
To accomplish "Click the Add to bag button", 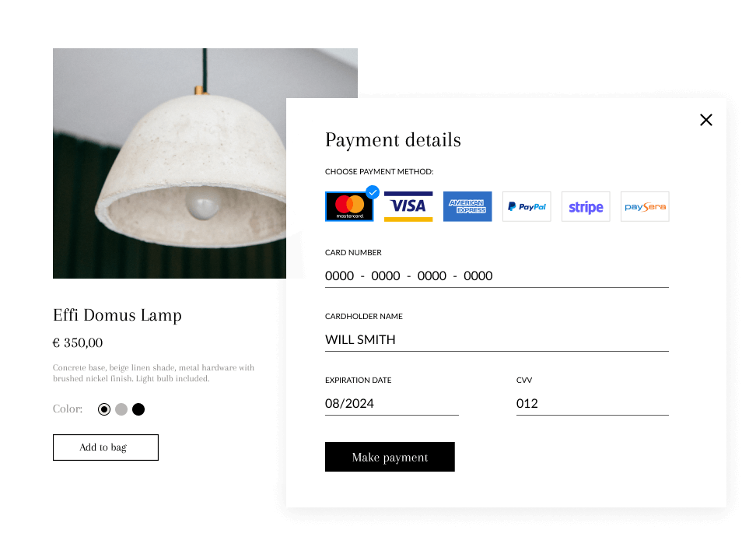I will coord(106,447).
